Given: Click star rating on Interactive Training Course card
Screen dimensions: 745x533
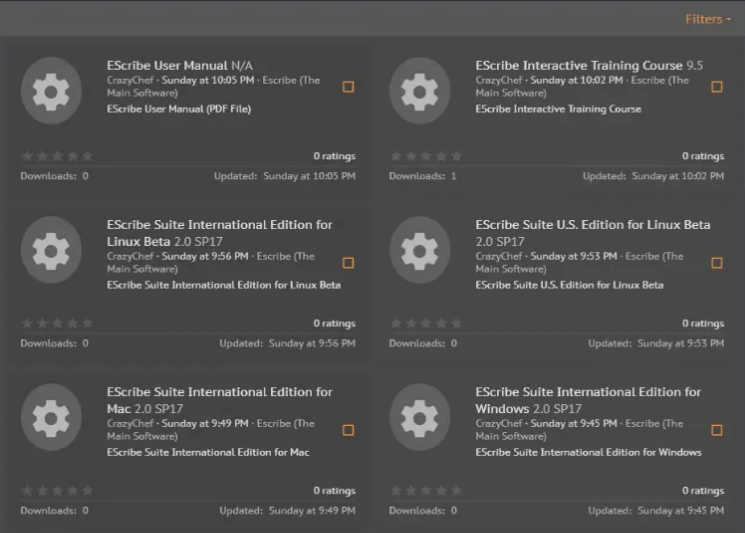Looking at the screenshot, I should (x=426, y=156).
